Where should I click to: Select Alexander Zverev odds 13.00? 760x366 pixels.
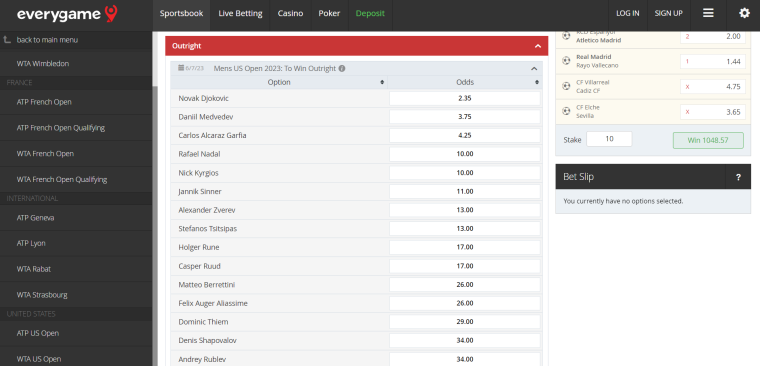464,210
